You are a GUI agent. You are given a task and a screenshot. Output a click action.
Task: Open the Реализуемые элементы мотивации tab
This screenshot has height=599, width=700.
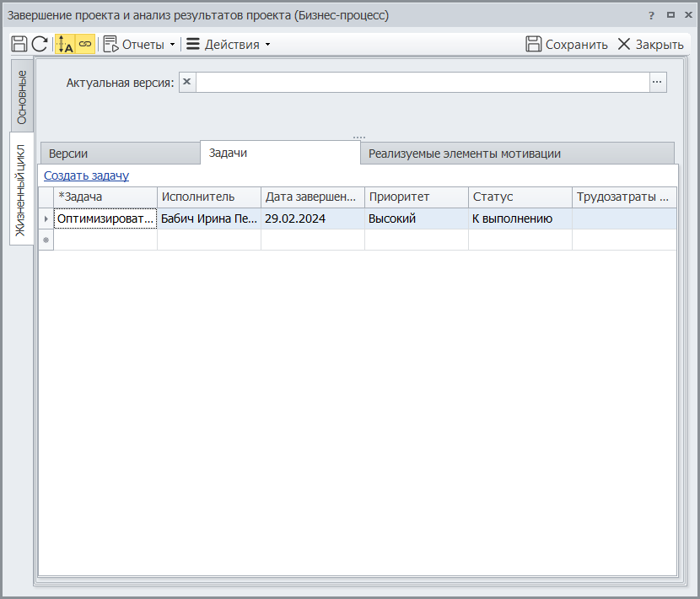point(465,154)
